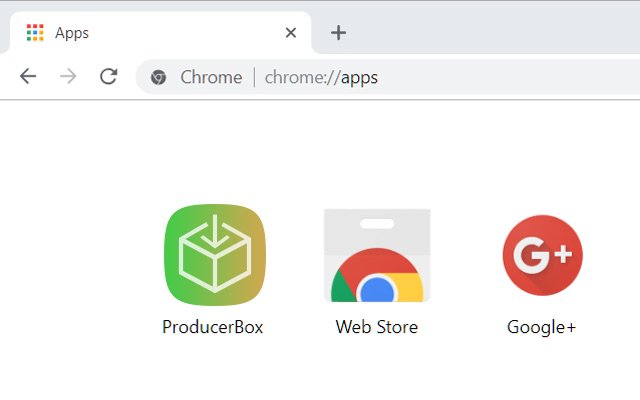Open the ProducerBox app icon
The image size is (640, 400).
tap(215, 255)
